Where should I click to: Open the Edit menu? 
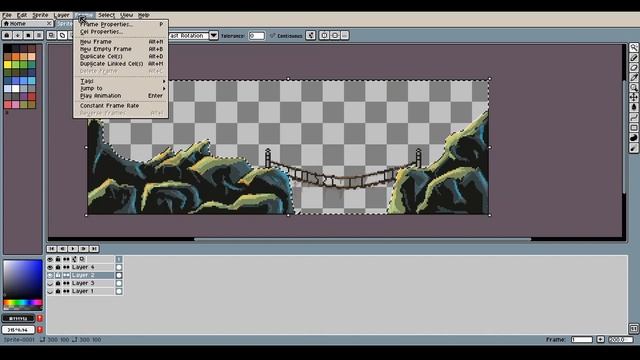[x=22, y=15]
